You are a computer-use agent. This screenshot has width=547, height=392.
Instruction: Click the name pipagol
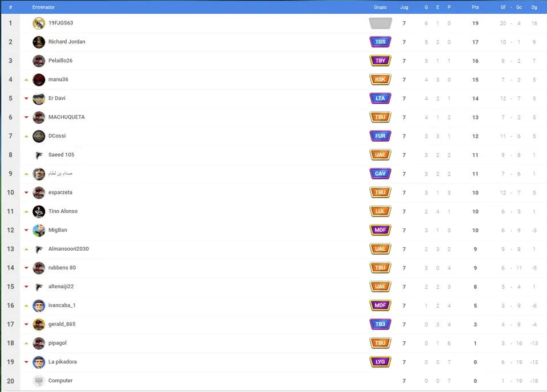point(57,343)
